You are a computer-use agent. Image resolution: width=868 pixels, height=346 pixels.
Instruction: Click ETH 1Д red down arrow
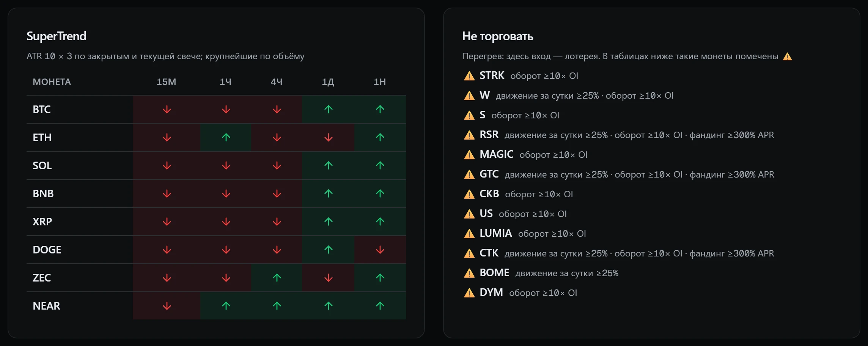coord(329,137)
